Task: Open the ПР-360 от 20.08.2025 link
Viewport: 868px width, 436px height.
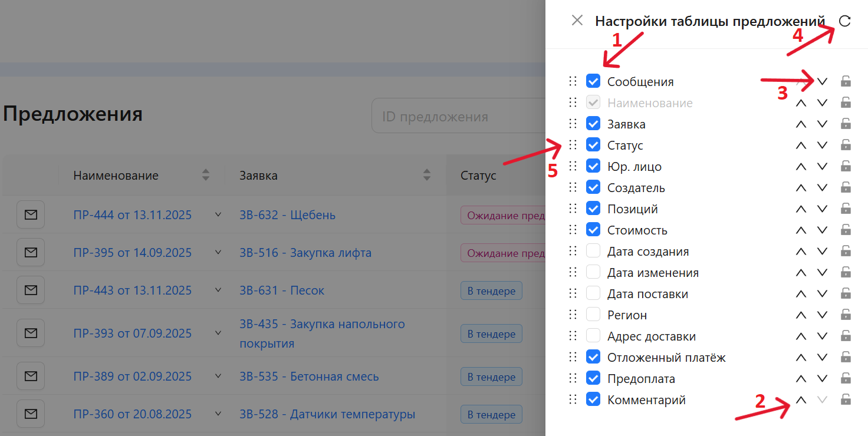Action: click(132, 414)
